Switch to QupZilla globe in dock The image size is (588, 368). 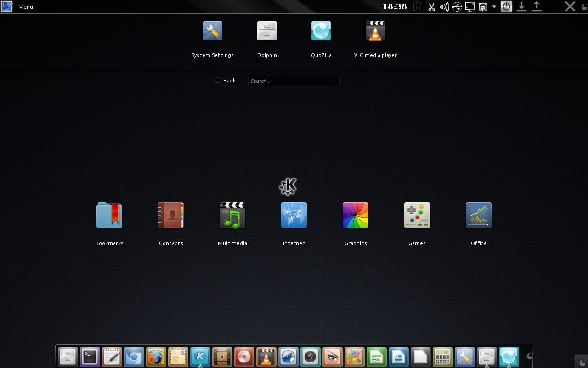pos(509,356)
